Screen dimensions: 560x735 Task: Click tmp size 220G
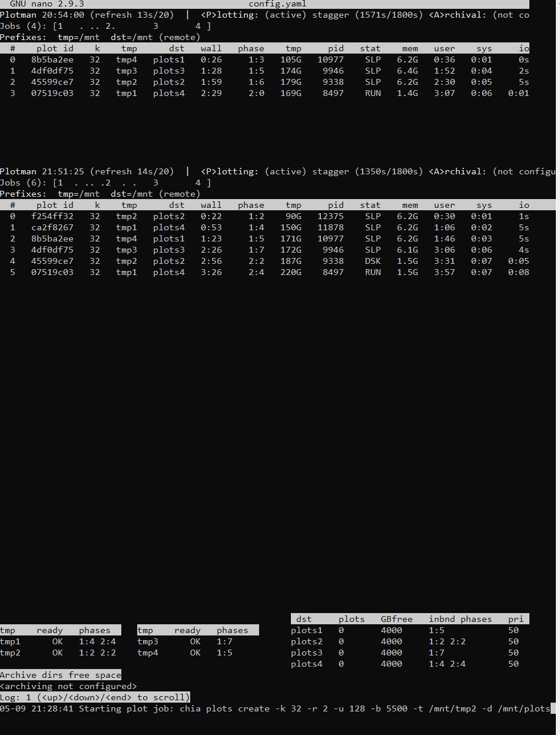[x=291, y=272]
